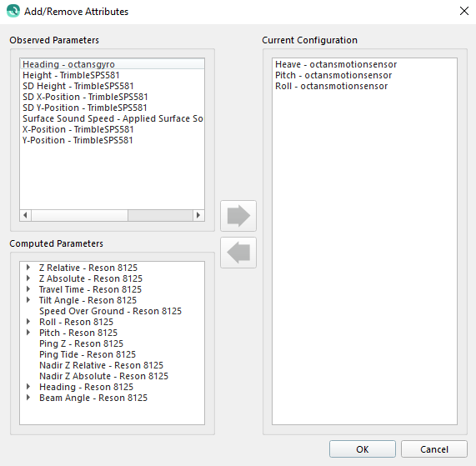Viewport: 476px width, 466px height.
Task: Expand Z Relative - Reson 8125
Action: tap(28, 268)
